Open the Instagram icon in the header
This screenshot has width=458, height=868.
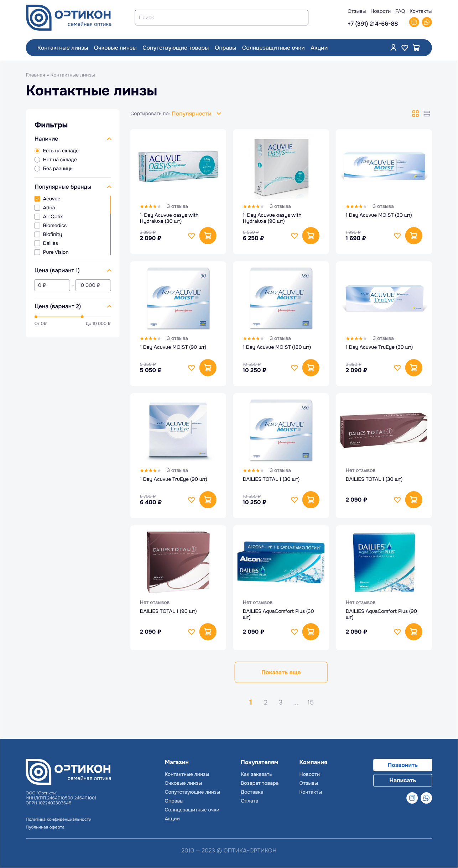[414, 22]
